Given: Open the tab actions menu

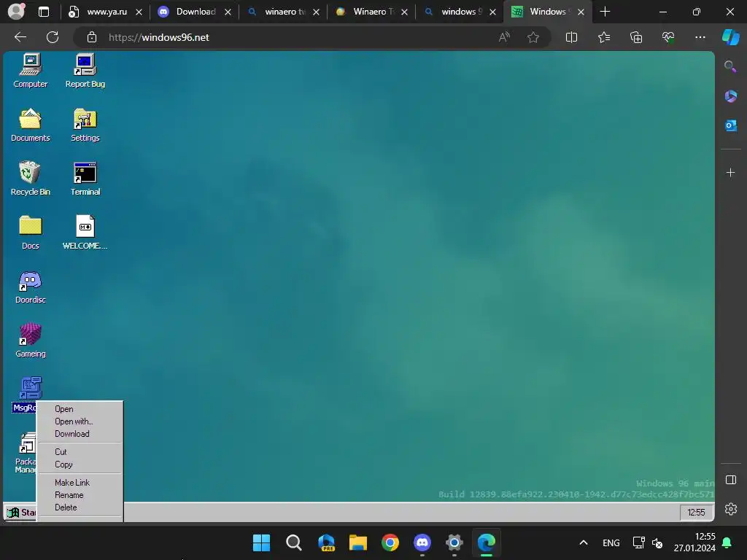Looking at the screenshot, I should click(44, 12).
